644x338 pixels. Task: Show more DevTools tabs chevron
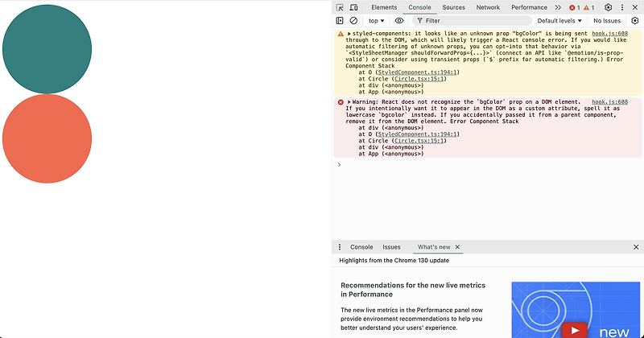[x=558, y=7]
